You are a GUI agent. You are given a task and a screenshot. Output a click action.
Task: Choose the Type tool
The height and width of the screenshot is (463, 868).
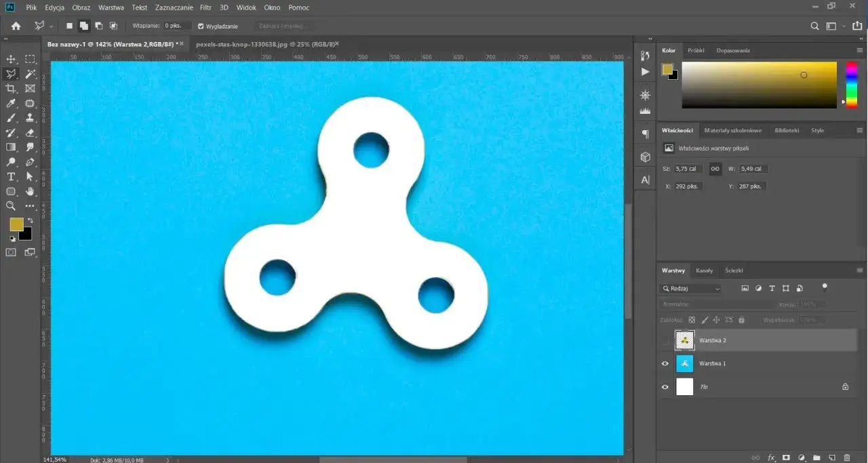click(x=11, y=177)
